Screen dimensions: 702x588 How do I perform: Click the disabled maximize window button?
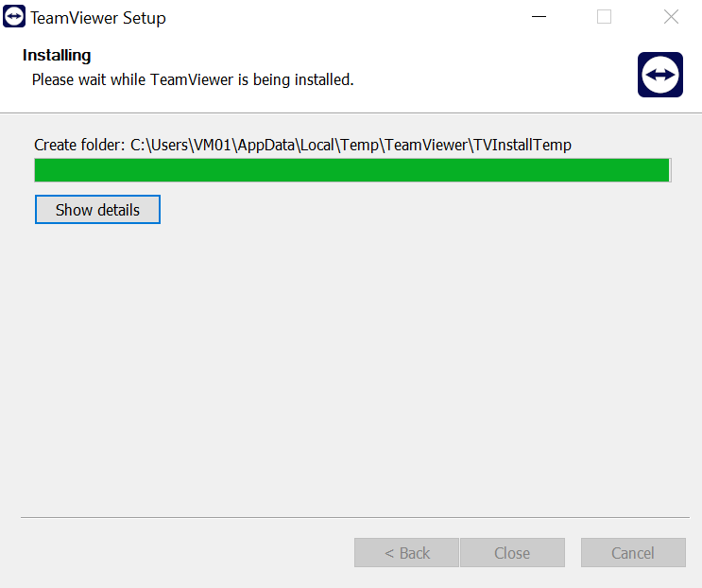pyautogui.click(x=604, y=17)
